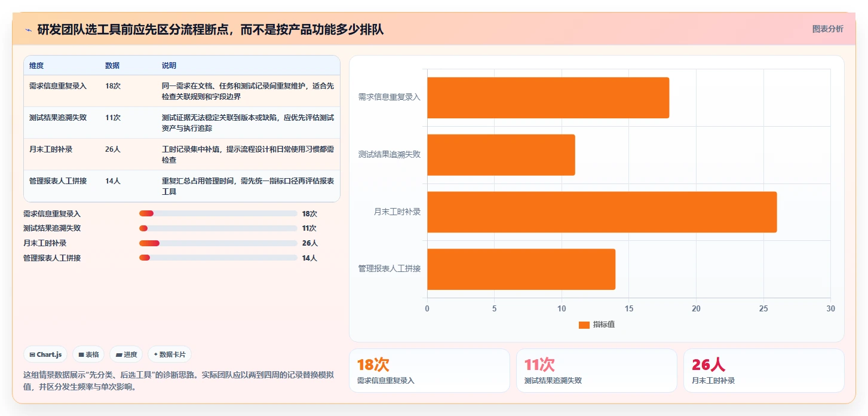Click the description starting 重复汇总占用管理时间

[x=248, y=186]
